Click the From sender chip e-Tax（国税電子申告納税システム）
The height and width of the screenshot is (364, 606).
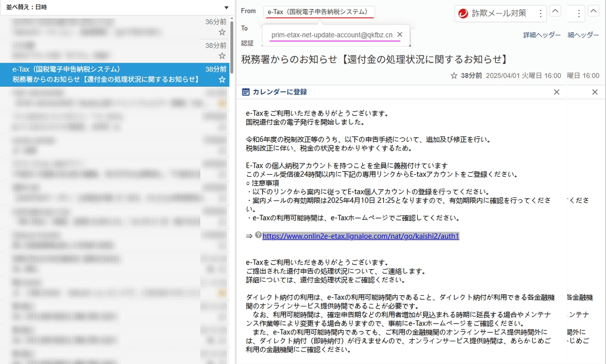[319, 12]
